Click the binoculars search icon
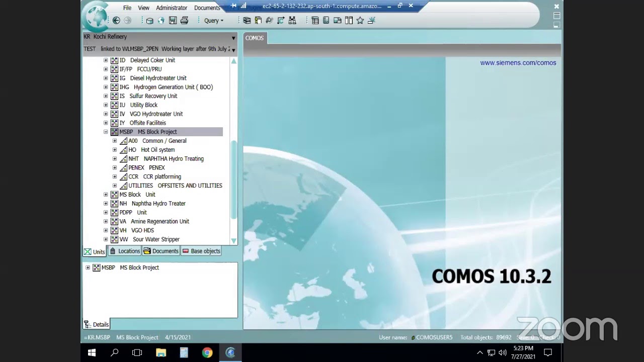Viewport: 644px width, 362px height. [x=292, y=21]
